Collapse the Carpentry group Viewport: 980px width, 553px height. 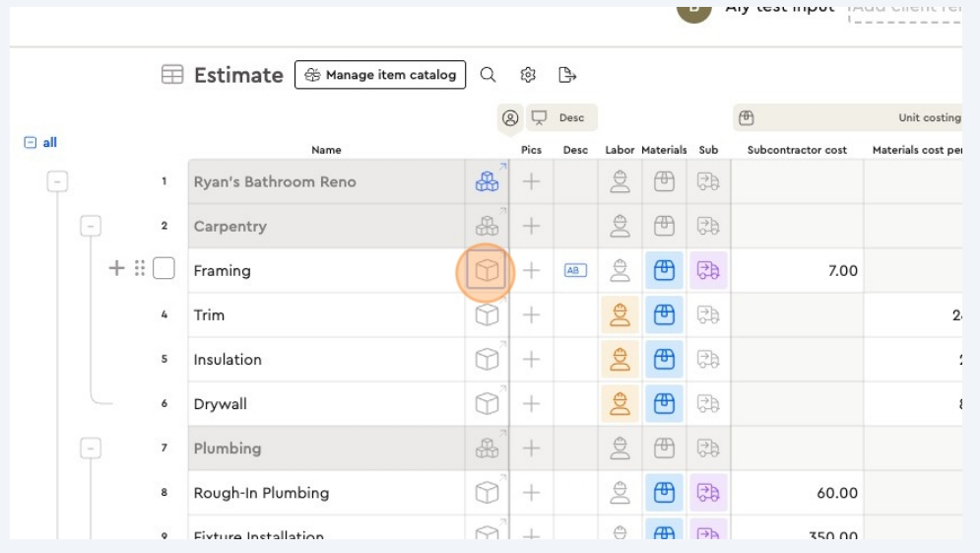91,227
